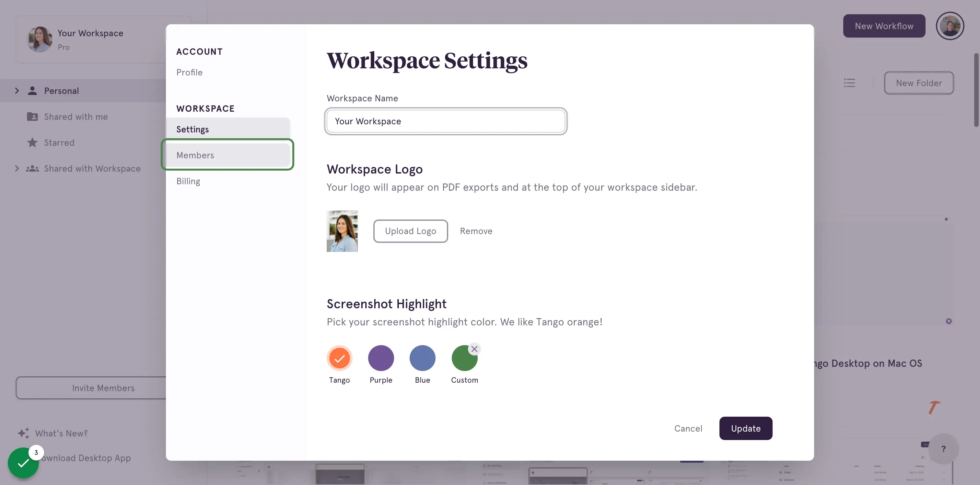
Task: Select the Tango orange highlight color
Action: 339,358
